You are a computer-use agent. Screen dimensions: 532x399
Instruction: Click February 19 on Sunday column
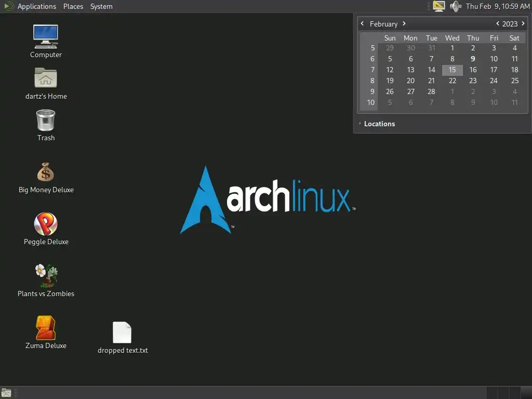390,81
